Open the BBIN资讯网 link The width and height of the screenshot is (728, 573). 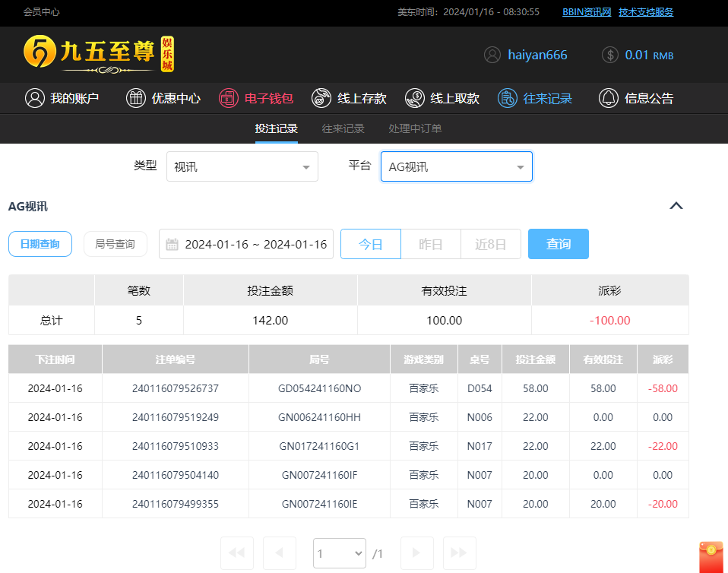coord(587,12)
